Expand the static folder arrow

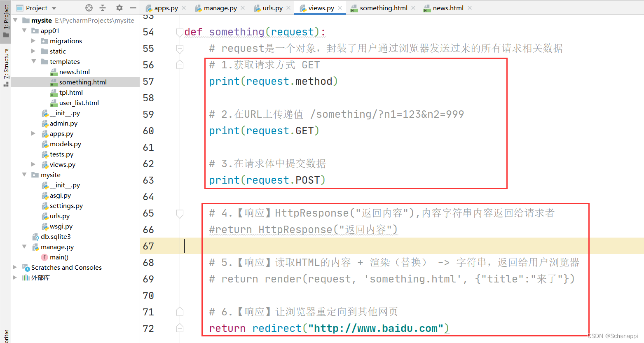tap(33, 51)
